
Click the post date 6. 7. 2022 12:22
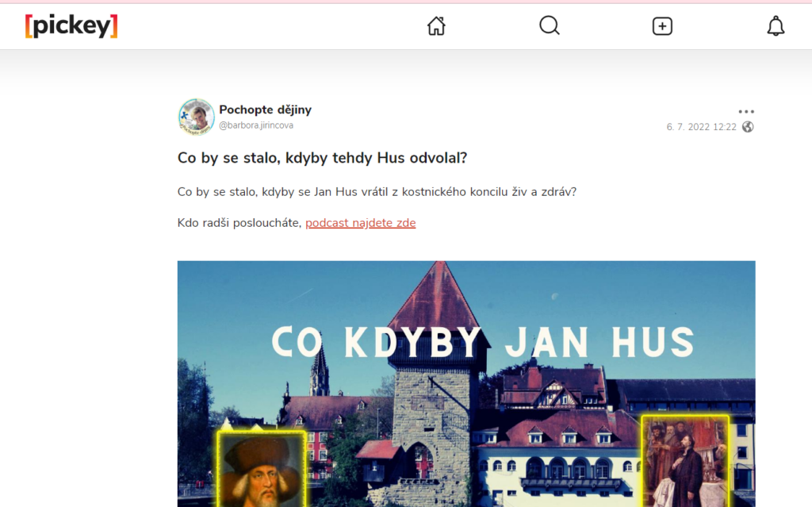coord(701,127)
